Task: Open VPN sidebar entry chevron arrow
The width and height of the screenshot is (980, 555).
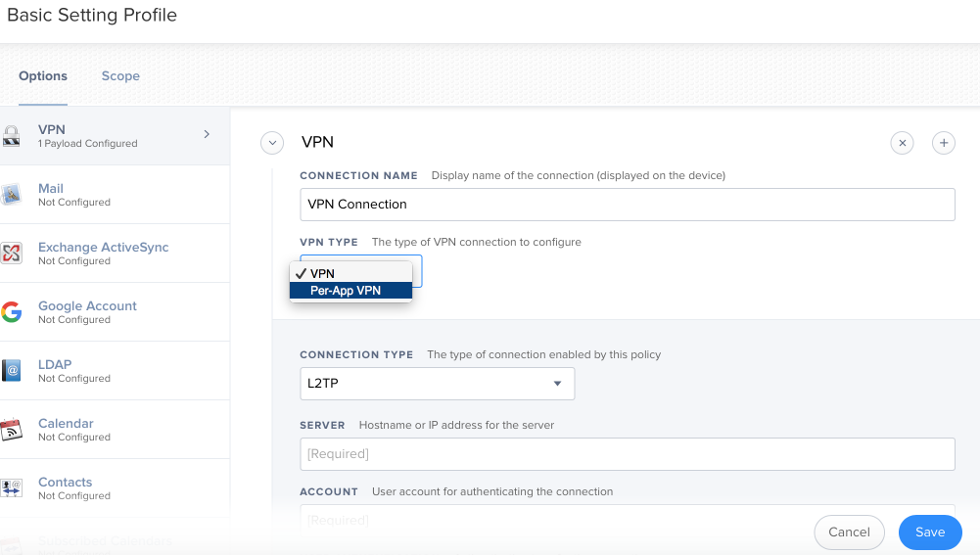Action: pyautogui.click(x=207, y=134)
